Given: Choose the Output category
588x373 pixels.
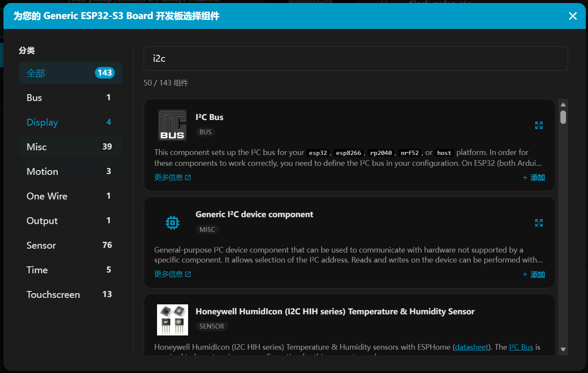Looking at the screenshot, I should (x=71, y=221).
